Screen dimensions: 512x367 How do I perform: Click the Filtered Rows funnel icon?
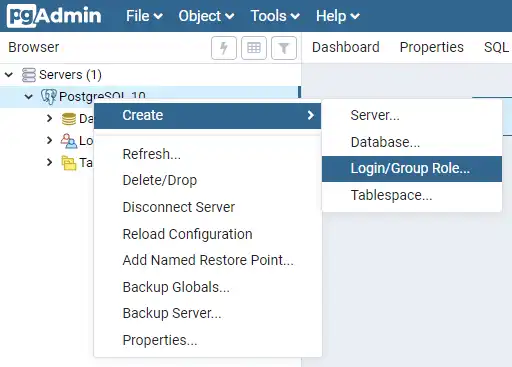[x=284, y=48]
